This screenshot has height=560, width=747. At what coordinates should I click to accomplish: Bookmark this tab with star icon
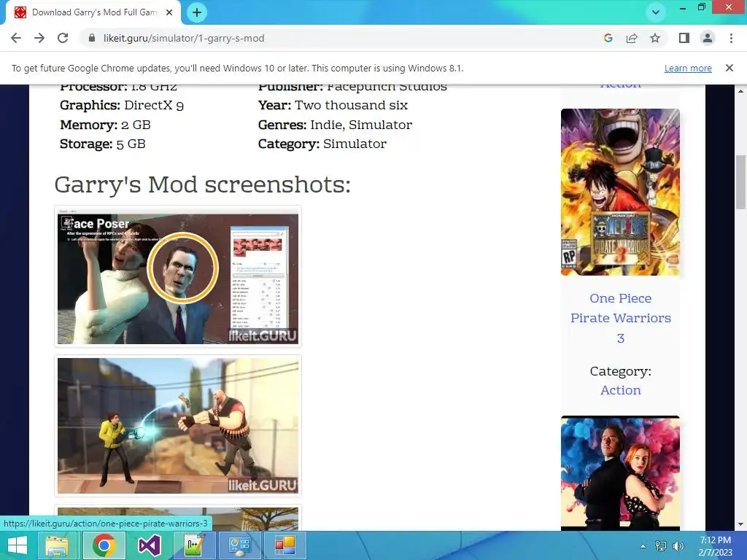coord(655,38)
